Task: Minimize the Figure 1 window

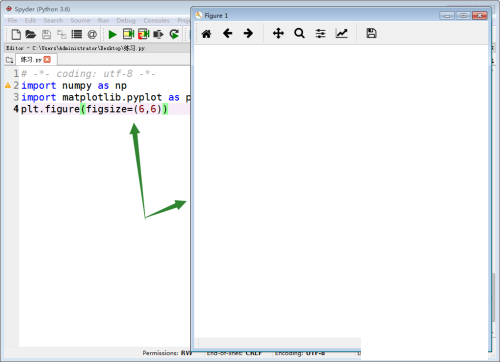Action: pyautogui.click(x=447, y=15)
